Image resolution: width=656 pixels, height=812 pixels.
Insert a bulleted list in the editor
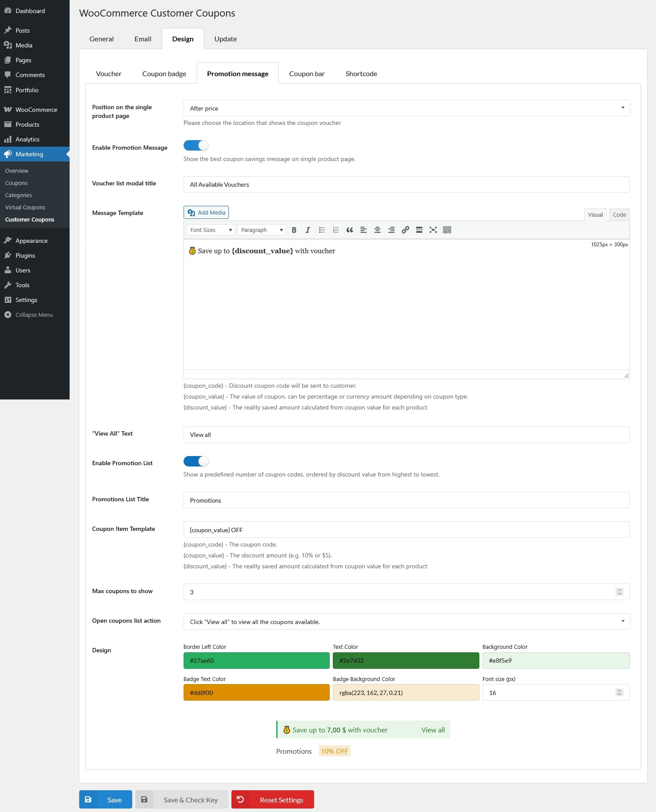[x=322, y=230]
